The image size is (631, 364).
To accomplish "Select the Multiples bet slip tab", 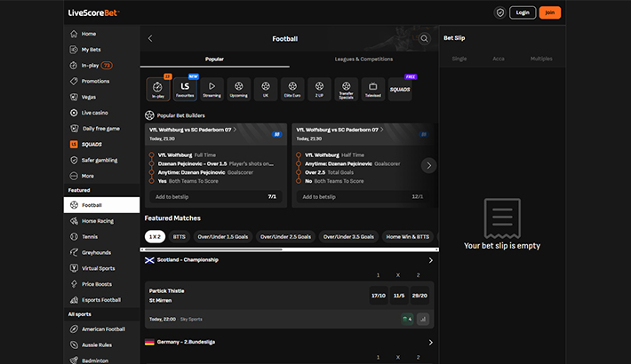I will 541,59.
